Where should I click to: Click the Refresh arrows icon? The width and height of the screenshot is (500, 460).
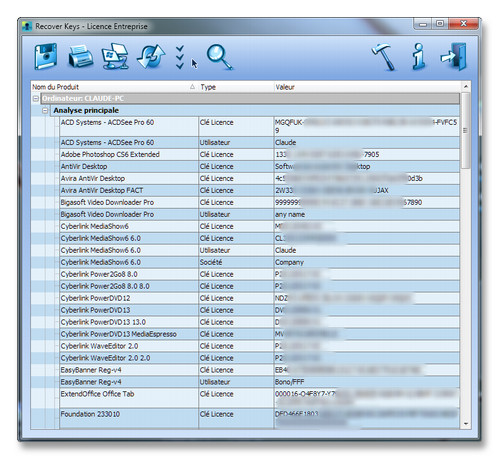pyautogui.click(x=151, y=57)
